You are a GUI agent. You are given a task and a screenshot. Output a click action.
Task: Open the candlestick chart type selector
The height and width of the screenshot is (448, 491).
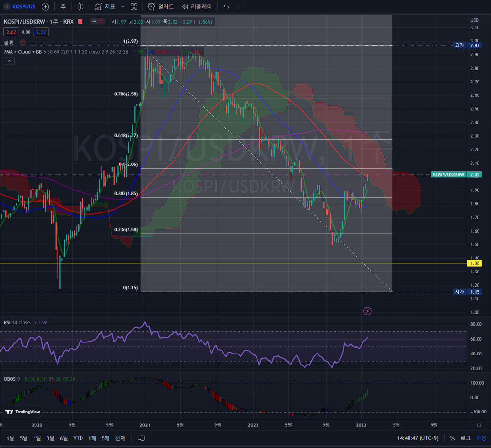click(81, 7)
